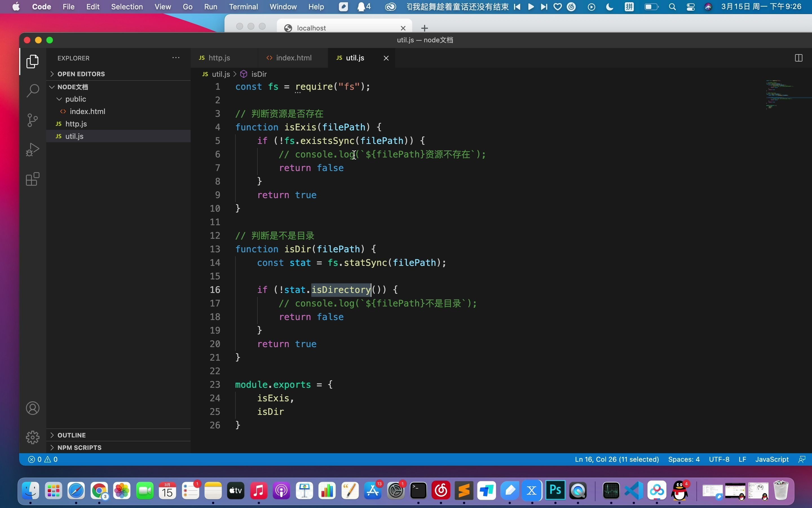Screen dimensions: 812x508
Task: Play music from menu bar control
Action: pyautogui.click(x=531, y=7)
